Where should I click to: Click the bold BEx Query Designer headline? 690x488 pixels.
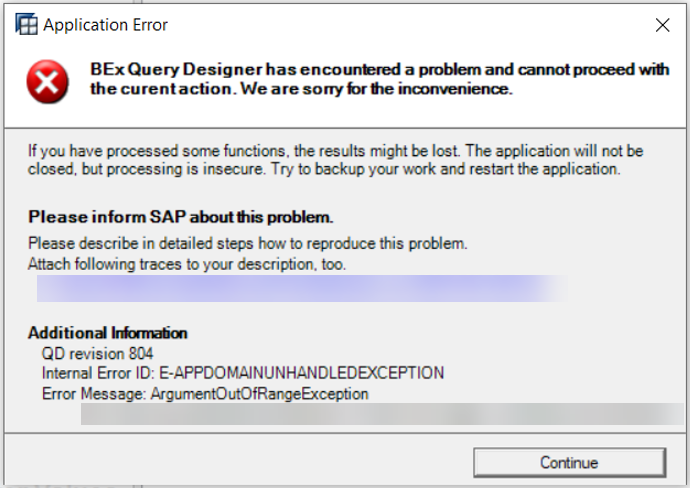click(379, 79)
